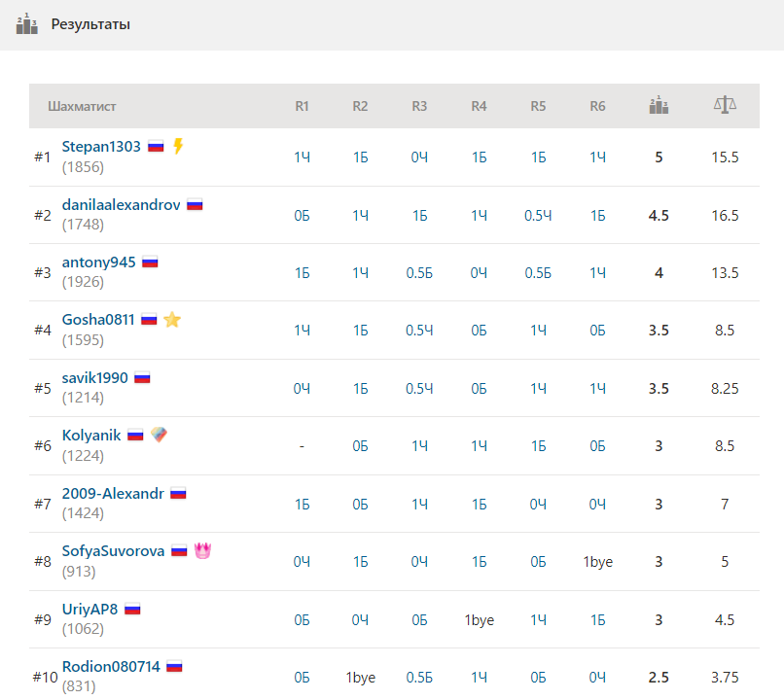Image resolution: width=784 pixels, height=700 pixels.
Task: Click the Результаты section title
Action: point(90,24)
